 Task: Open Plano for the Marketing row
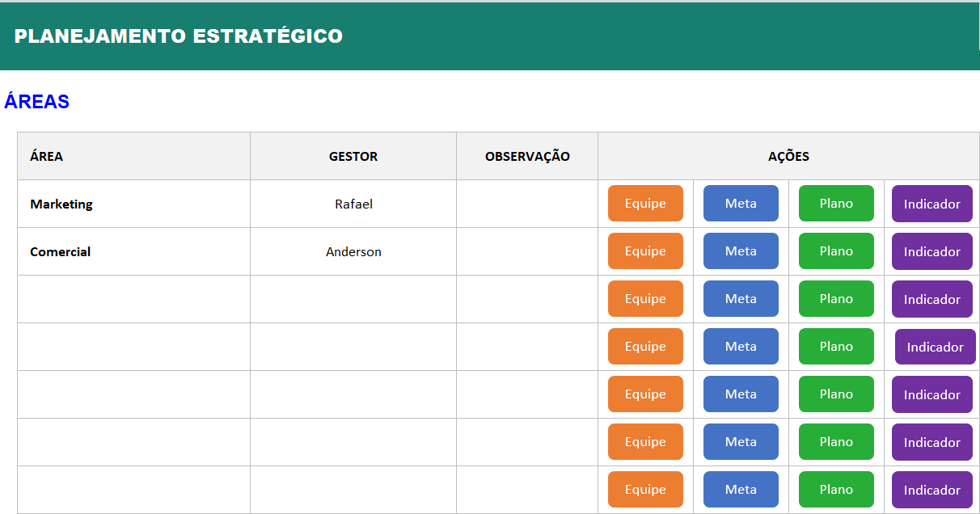pyautogui.click(x=836, y=204)
